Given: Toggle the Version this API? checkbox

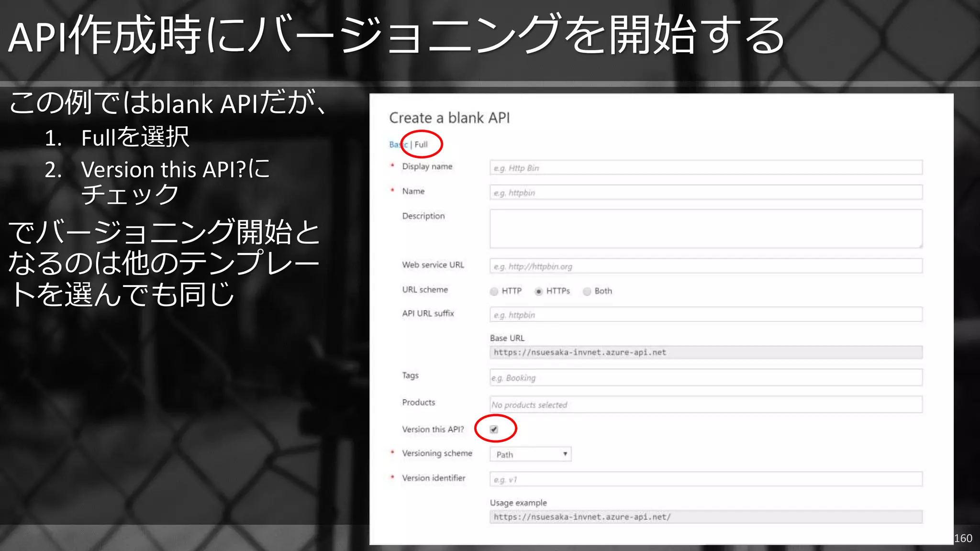Looking at the screenshot, I should [494, 430].
